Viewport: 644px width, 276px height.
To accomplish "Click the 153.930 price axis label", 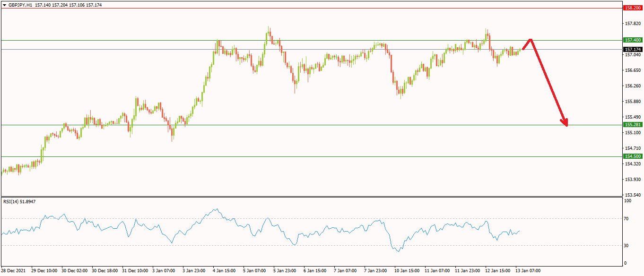I will coord(632,180).
